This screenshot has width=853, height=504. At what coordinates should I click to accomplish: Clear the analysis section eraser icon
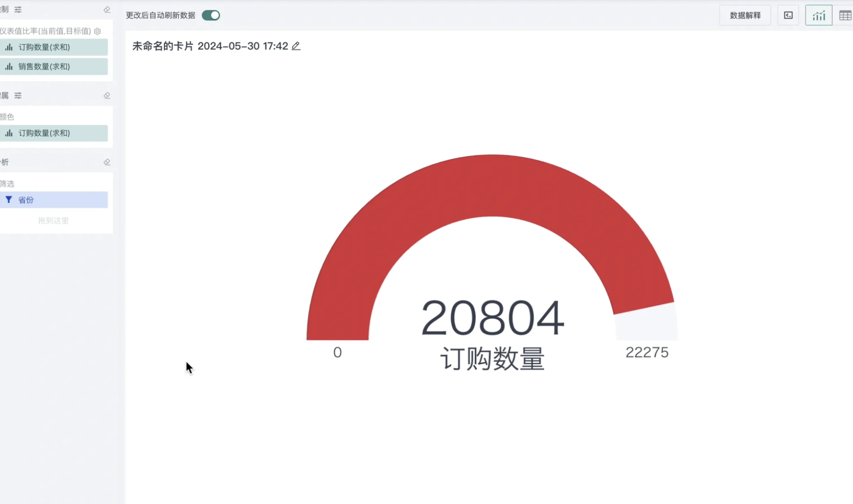[107, 162]
